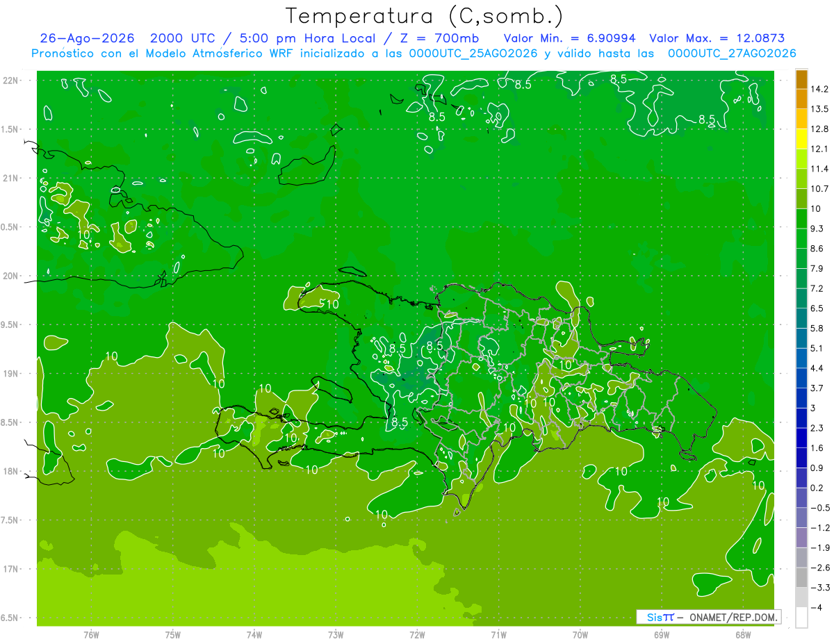Click the '76W' longitude axis label
Viewport: 834px width, 644px height.
pyautogui.click(x=91, y=635)
